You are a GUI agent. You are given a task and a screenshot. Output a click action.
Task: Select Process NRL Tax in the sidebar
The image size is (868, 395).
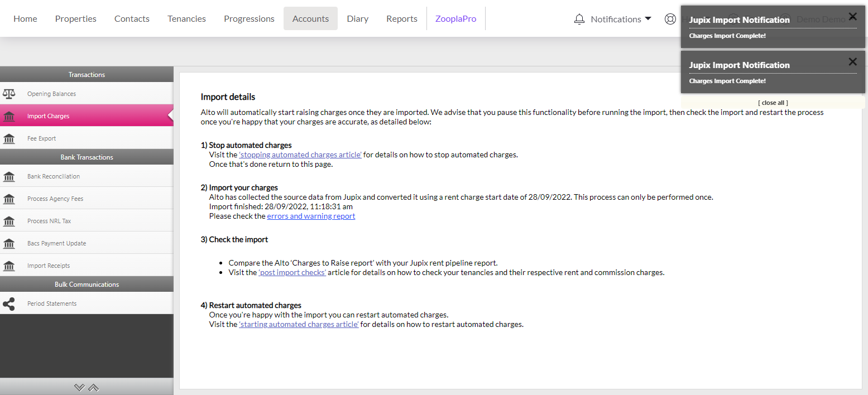(x=87, y=221)
